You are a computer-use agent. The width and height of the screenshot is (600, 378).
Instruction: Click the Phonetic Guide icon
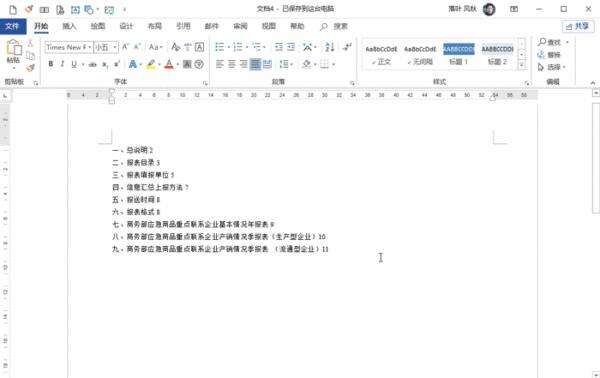pos(188,47)
